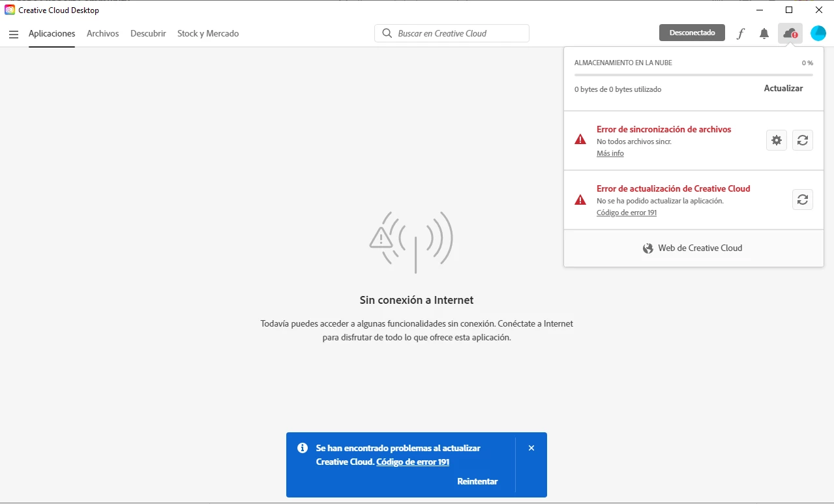This screenshot has height=504, width=834.
Task: Click warning triangle for update error
Action: click(x=580, y=200)
